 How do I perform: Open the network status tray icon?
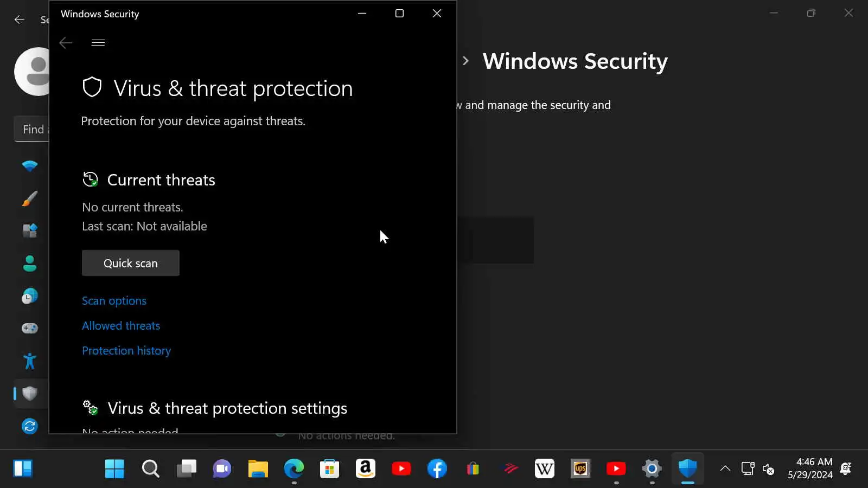[x=748, y=468]
